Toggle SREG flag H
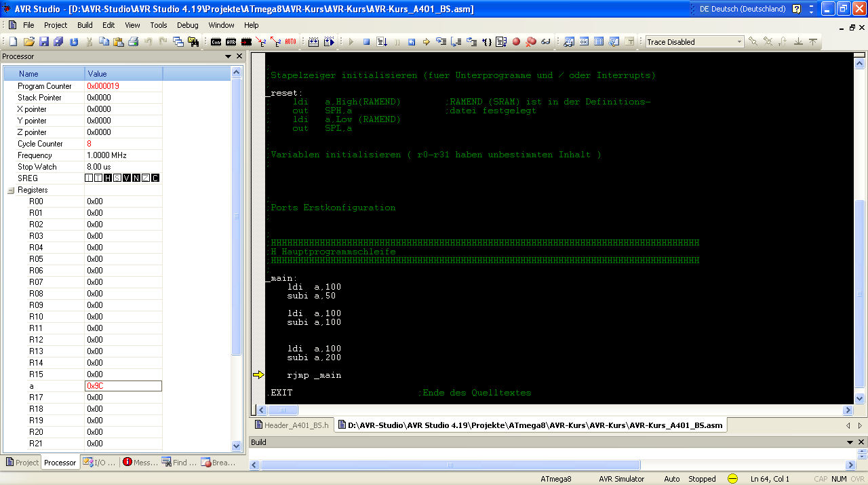Viewport: 868px width, 485px height. pos(108,178)
